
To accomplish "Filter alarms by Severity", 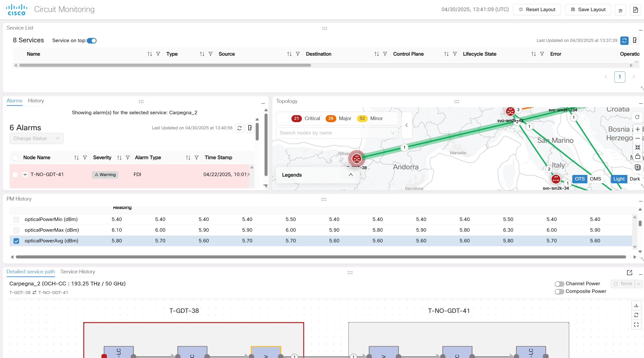I will pyautogui.click(x=128, y=158).
